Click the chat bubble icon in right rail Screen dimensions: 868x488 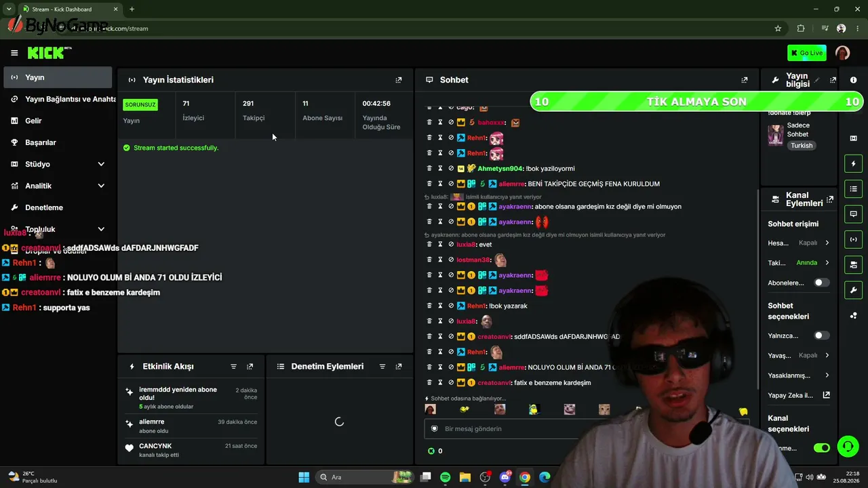(854, 214)
